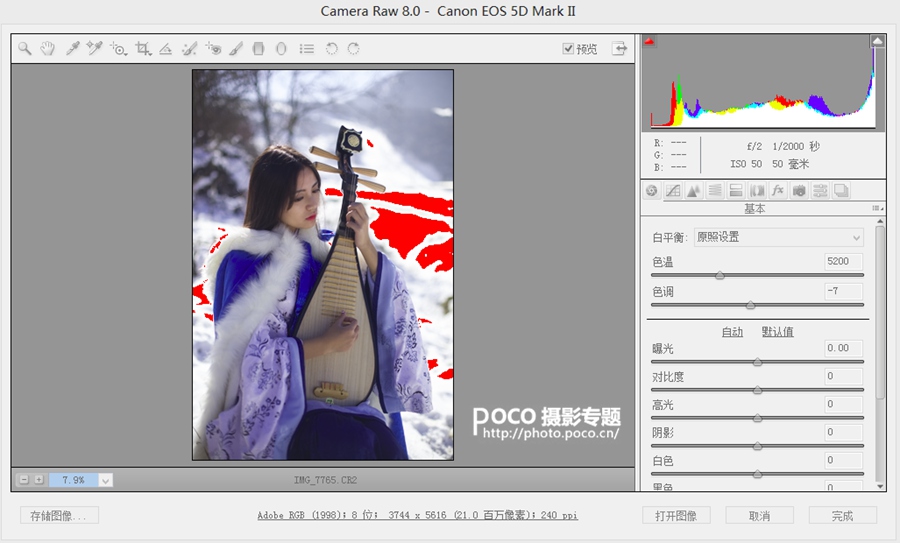Click the image preview of the pipa player
Image resolution: width=900 pixels, height=543 pixels.
(x=323, y=265)
